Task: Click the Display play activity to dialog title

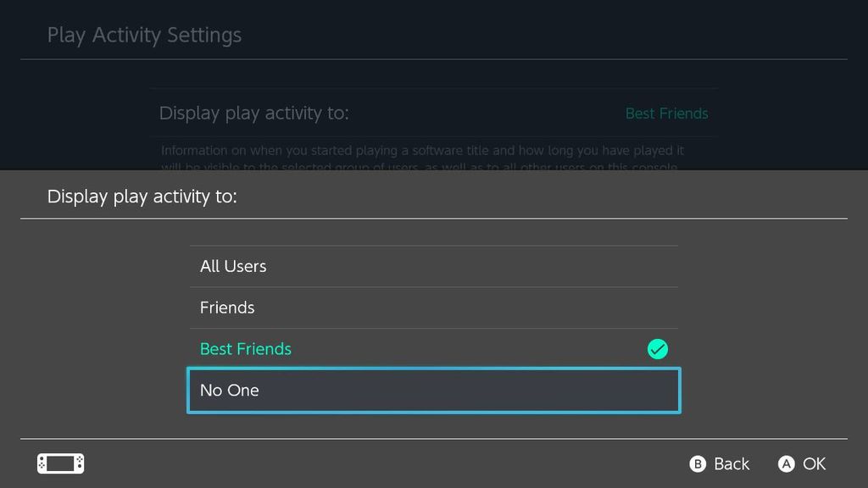Action: [142, 196]
